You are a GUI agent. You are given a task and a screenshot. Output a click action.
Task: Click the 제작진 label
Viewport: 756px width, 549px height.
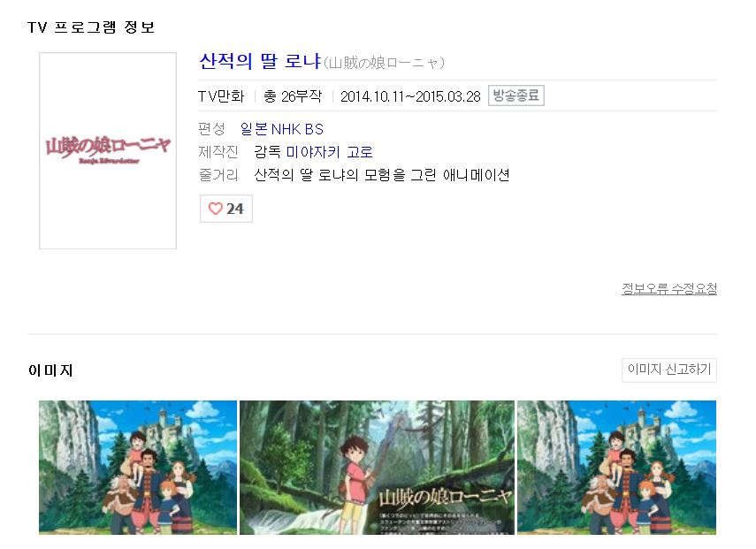tap(218, 152)
